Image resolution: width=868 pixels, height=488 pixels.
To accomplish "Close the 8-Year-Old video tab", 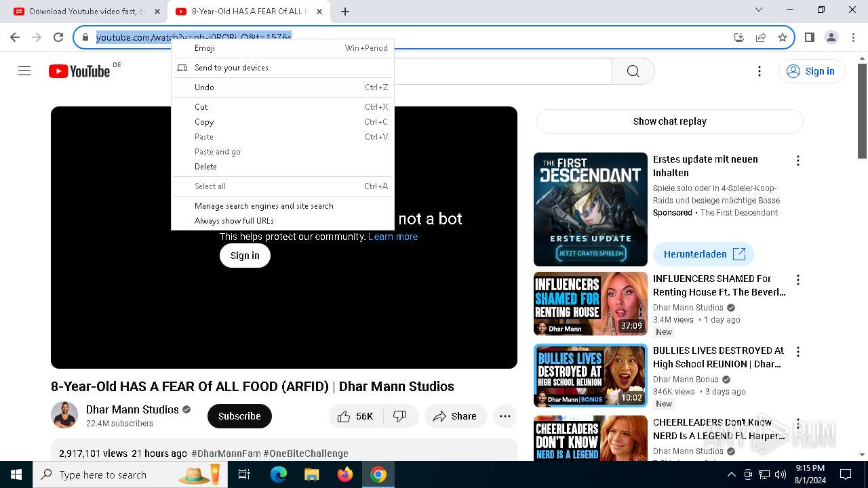I will [319, 12].
